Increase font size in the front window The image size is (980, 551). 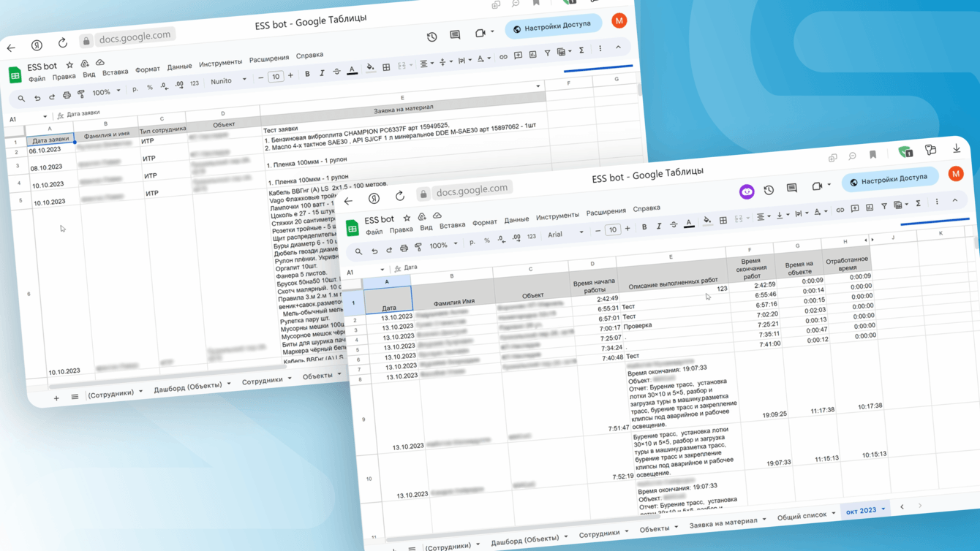pos(627,229)
